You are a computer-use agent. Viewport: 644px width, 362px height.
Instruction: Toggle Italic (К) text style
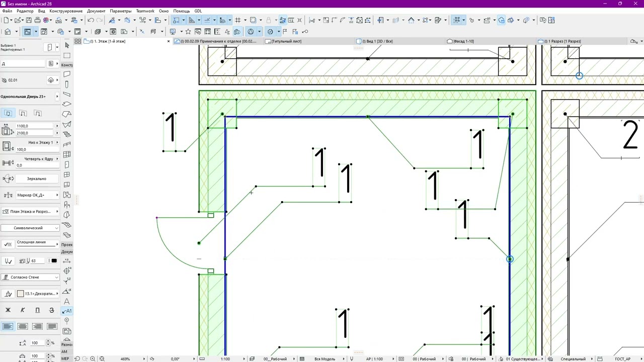click(x=23, y=310)
